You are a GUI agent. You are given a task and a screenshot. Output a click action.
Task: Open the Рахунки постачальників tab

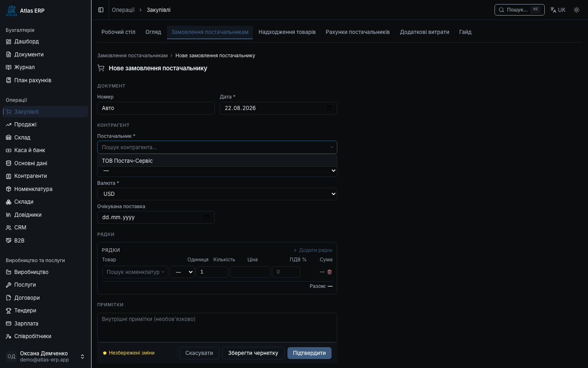(x=358, y=32)
